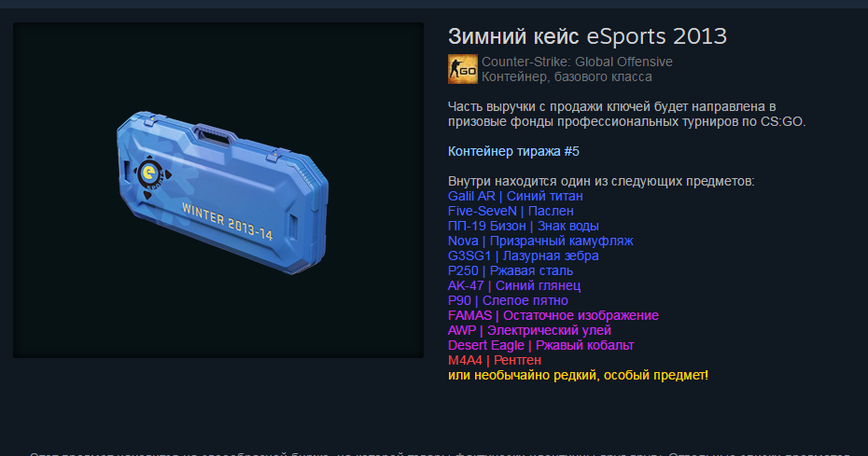Click the Зимний кейс eSports 2013 title
The width and height of the screenshot is (868, 456).
587,36
